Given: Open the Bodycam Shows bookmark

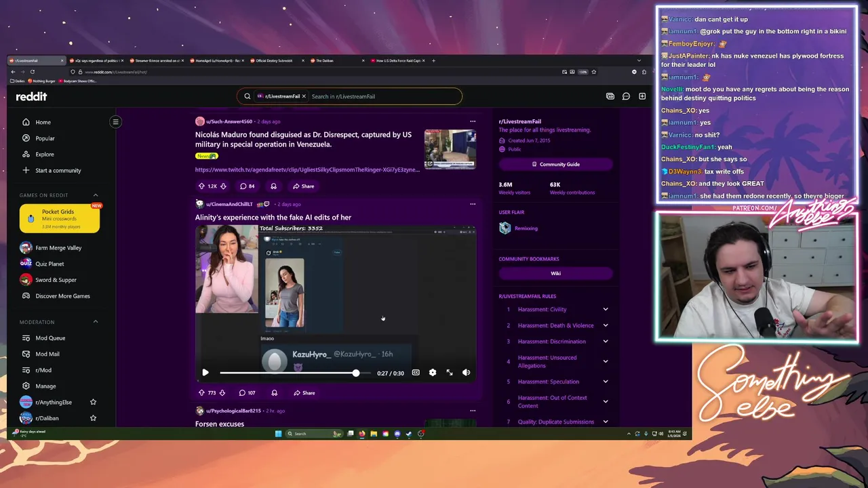Looking at the screenshot, I should [78, 81].
